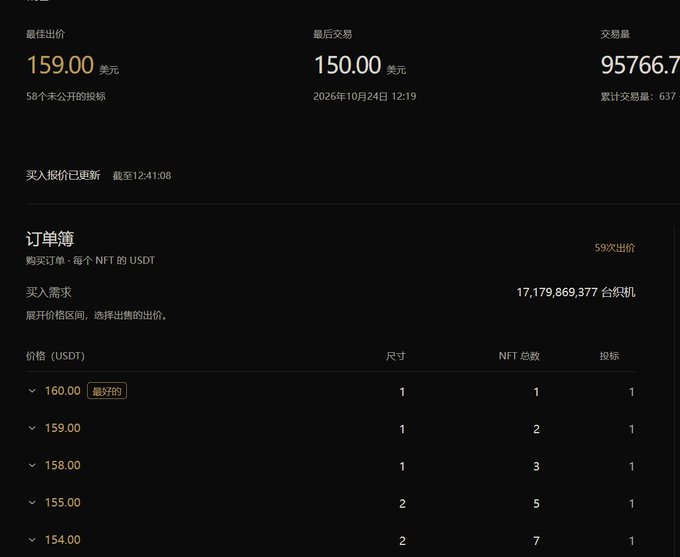
Task: Click the 2026年10月24日 12:19 timestamp
Action: (365, 96)
